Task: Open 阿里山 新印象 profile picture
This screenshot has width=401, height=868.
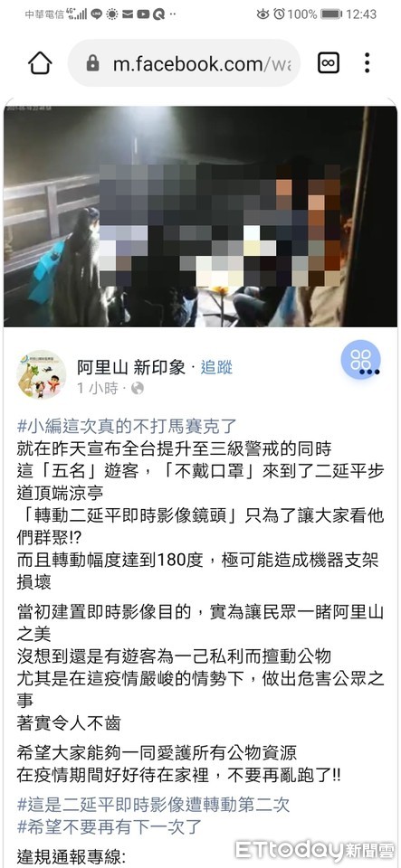Action: coord(41,374)
